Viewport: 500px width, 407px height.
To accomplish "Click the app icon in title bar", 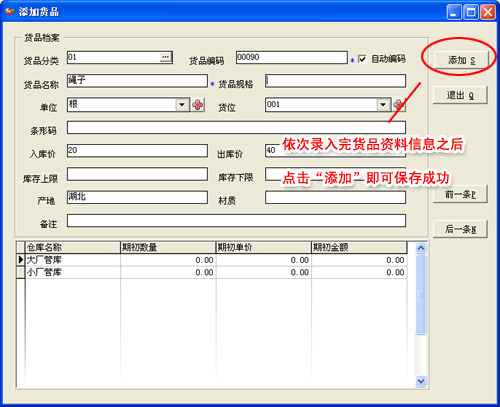I will click(x=10, y=12).
